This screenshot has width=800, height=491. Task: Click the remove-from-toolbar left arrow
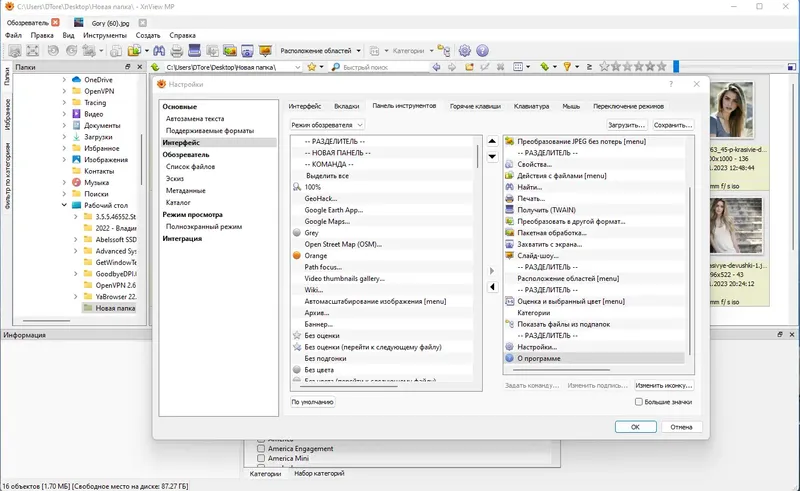click(491, 287)
